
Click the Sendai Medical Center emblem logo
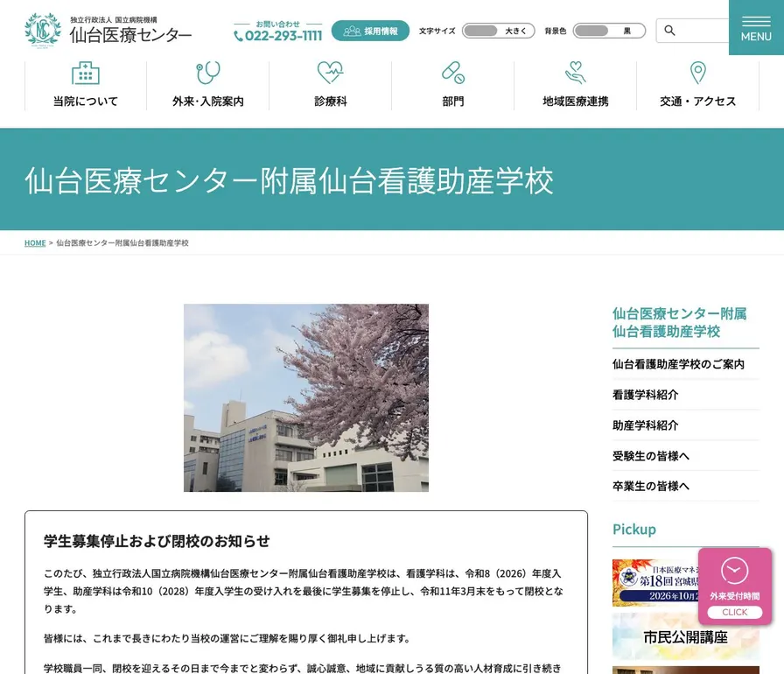(43, 30)
